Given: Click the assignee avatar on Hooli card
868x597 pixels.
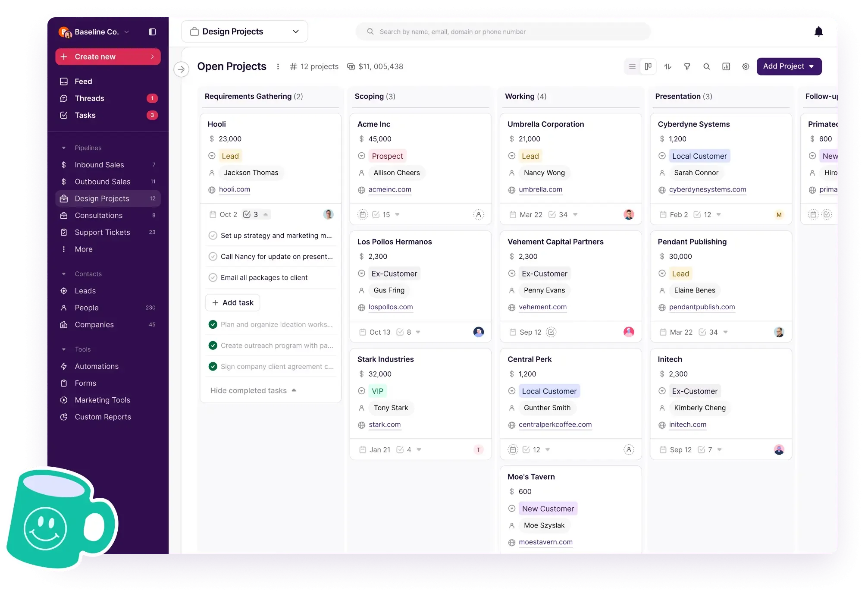Looking at the screenshot, I should coord(329,214).
